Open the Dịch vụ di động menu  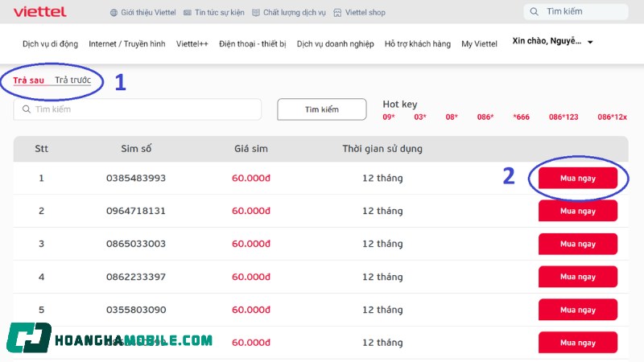[x=50, y=43]
